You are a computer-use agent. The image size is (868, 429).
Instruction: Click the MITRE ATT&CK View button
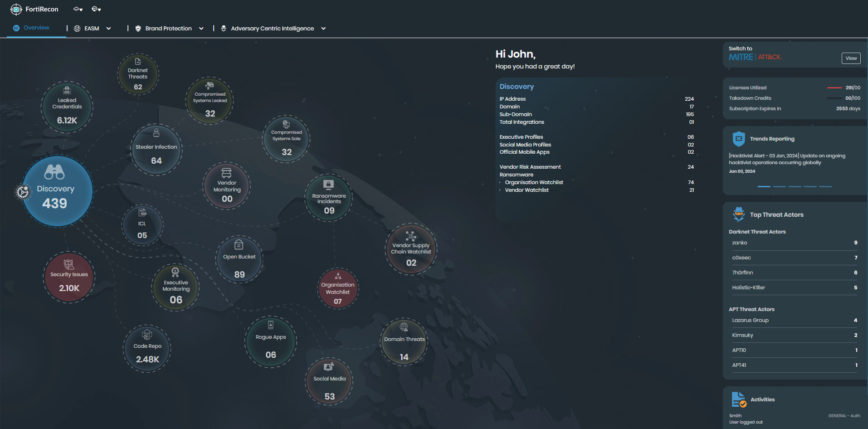[x=851, y=58]
